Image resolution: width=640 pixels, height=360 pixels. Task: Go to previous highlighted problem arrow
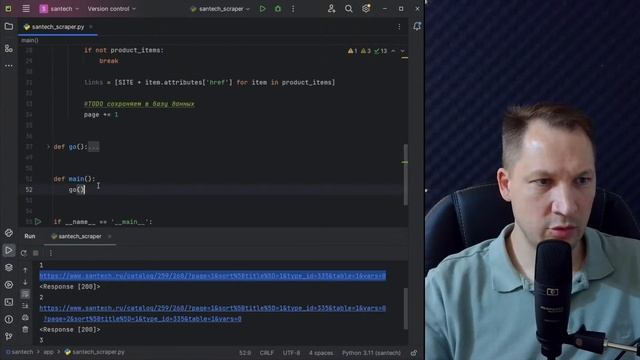[x=393, y=51]
